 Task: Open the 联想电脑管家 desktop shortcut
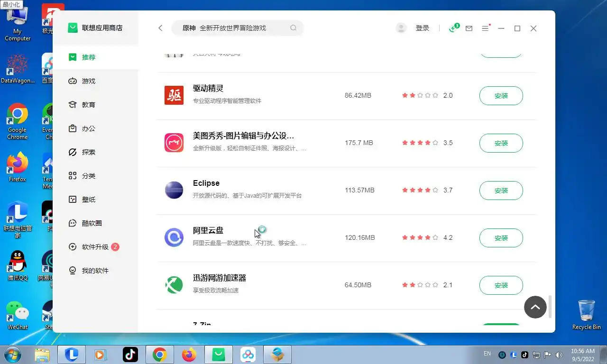coord(18,220)
